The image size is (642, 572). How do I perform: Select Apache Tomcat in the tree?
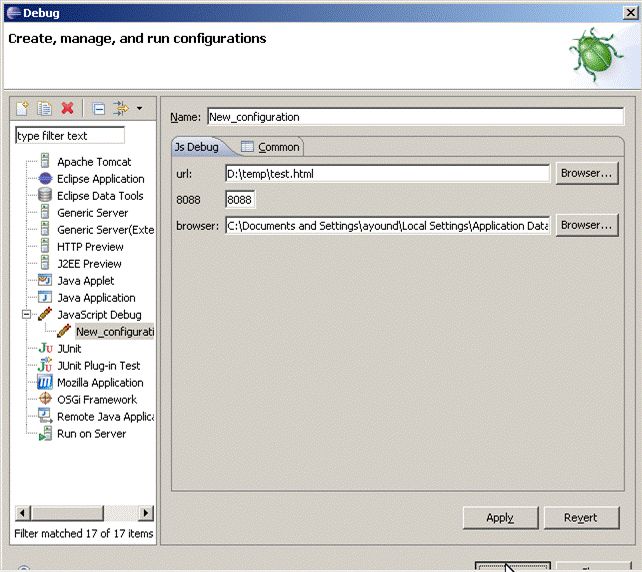pos(94,162)
